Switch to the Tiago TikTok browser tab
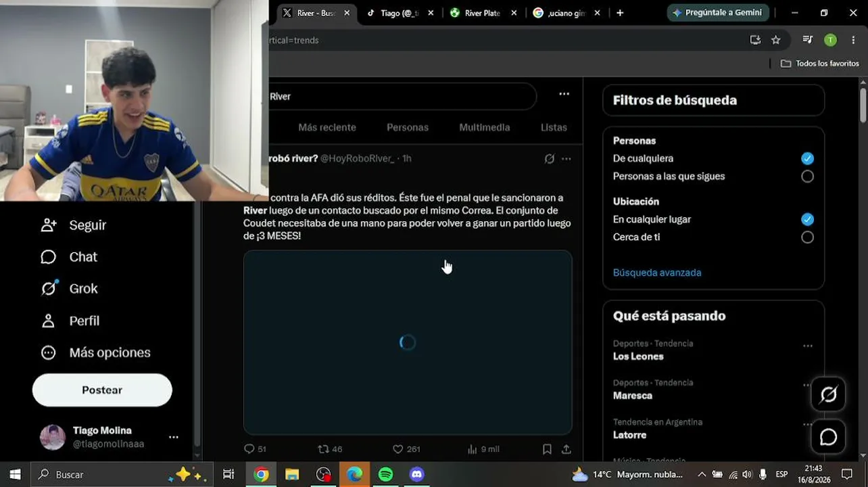The height and width of the screenshot is (487, 868). click(x=400, y=13)
